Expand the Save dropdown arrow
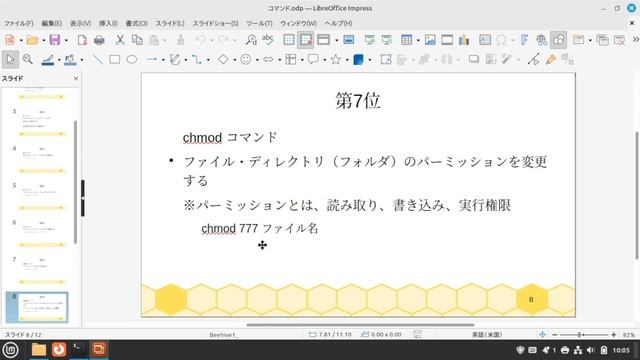 tap(66, 40)
